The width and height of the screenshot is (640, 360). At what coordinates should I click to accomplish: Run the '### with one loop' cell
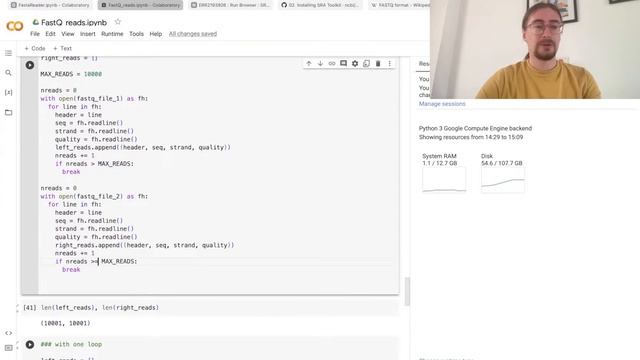pyautogui.click(x=30, y=344)
